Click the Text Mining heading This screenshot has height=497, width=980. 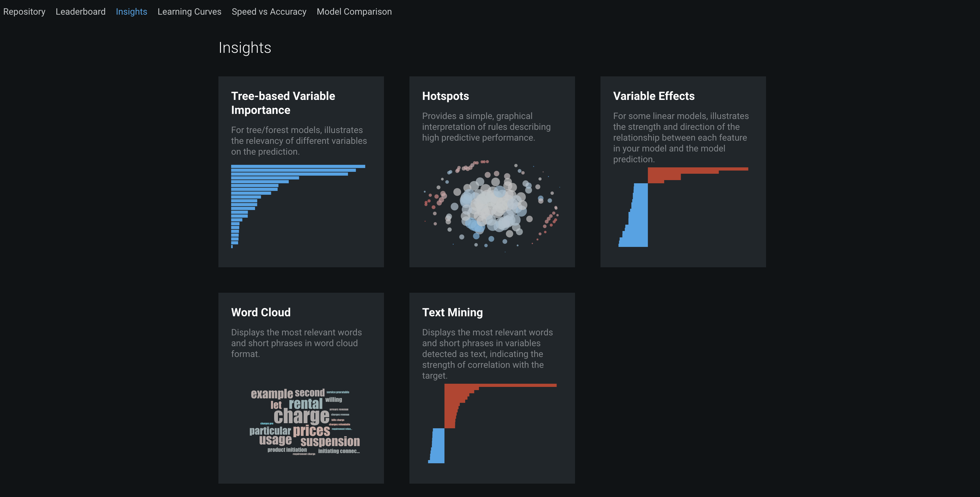click(452, 312)
